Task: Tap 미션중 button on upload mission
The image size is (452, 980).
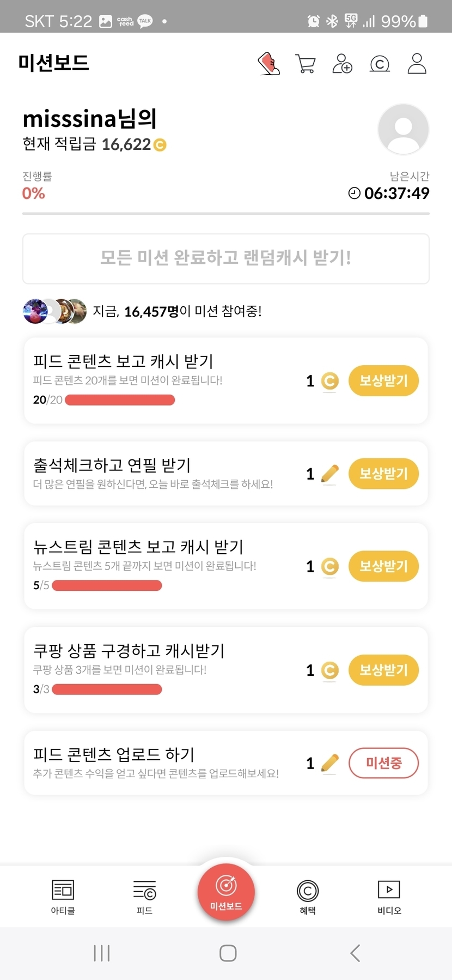Action: pyautogui.click(x=383, y=763)
